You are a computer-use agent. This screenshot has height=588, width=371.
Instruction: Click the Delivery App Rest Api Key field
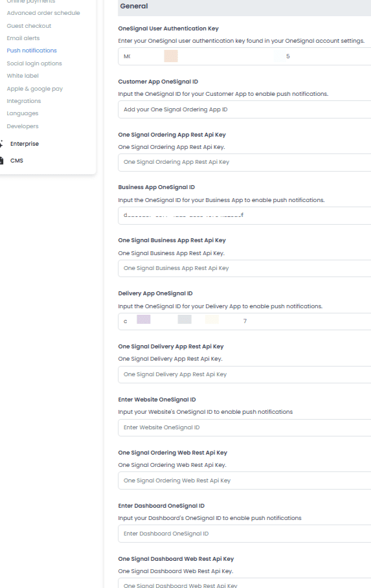(245, 374)
